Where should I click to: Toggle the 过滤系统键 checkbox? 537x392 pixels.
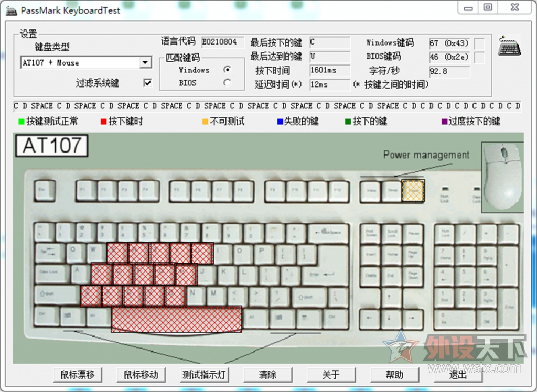coord(147,83)
